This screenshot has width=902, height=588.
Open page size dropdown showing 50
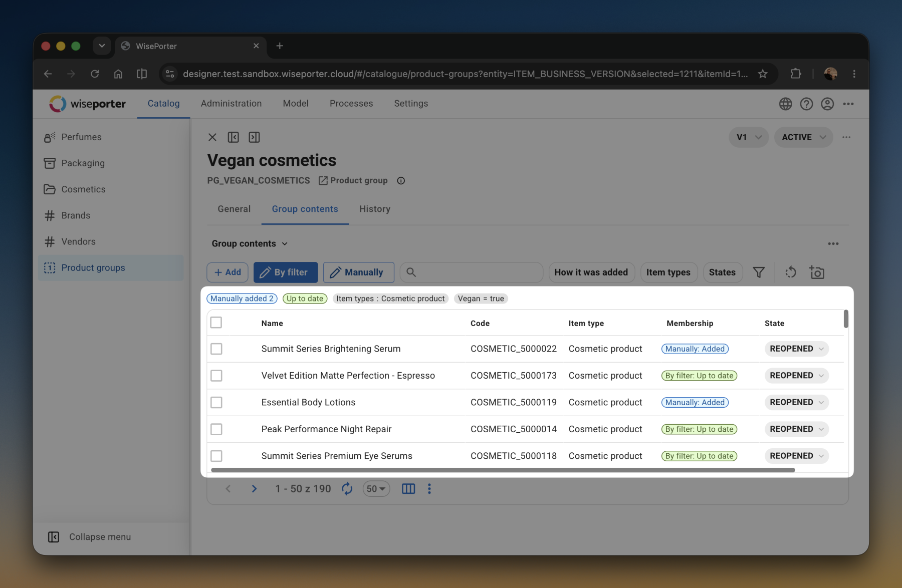376,489
